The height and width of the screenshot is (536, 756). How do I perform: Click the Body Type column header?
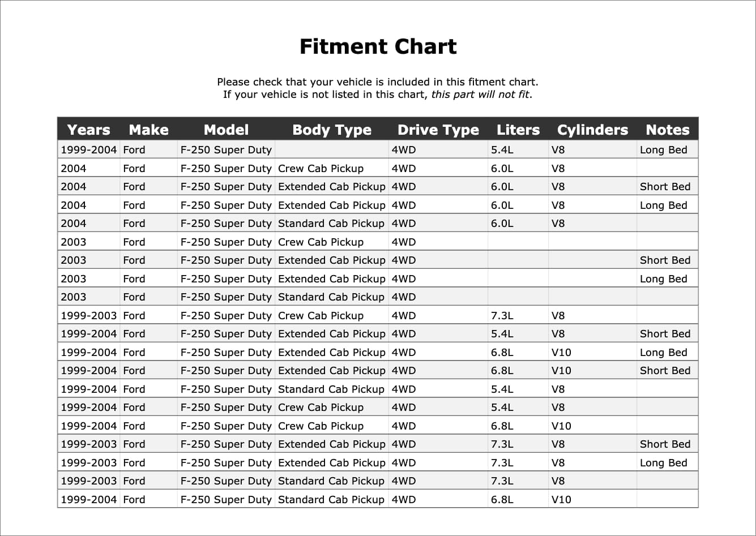click(332, 130)
